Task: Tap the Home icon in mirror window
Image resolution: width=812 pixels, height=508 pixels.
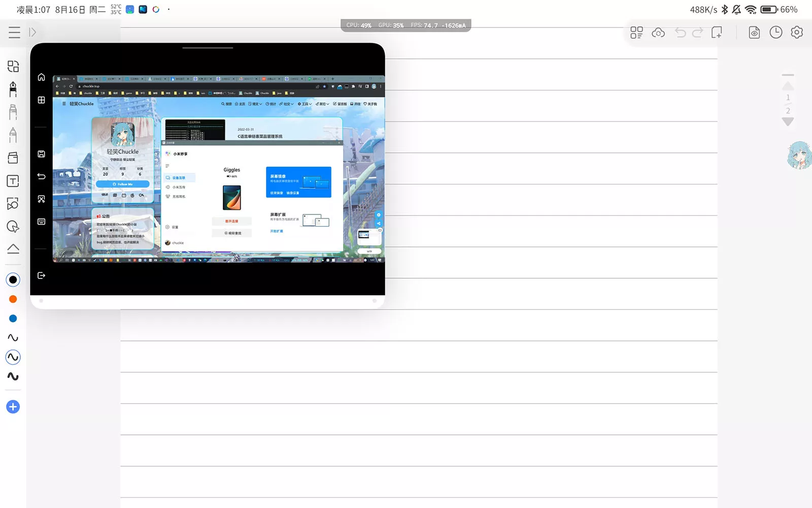Action: pos(42,77)
